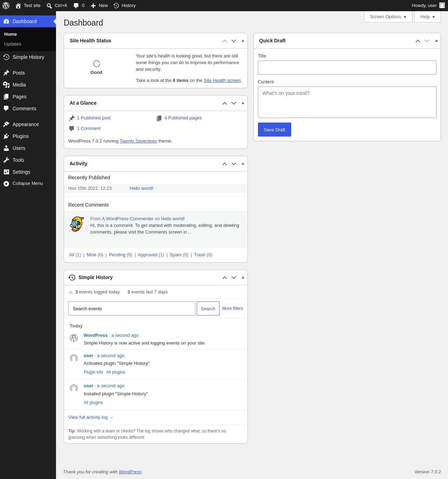
Task: Click the Media icon in sidebar
Action: (x=6, y=85)
